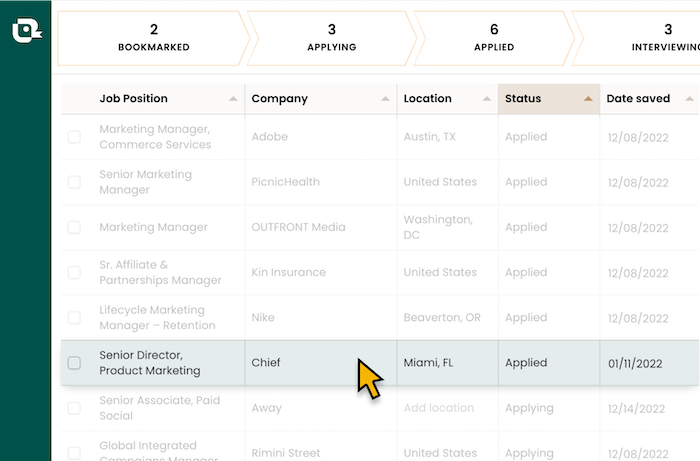Click the app logo in the green sidebar

27,30
